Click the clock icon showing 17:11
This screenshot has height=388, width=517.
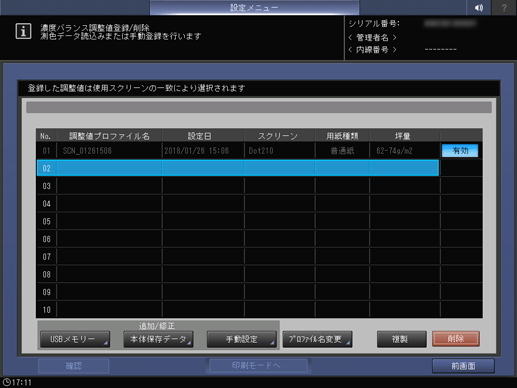pos(6,382)
